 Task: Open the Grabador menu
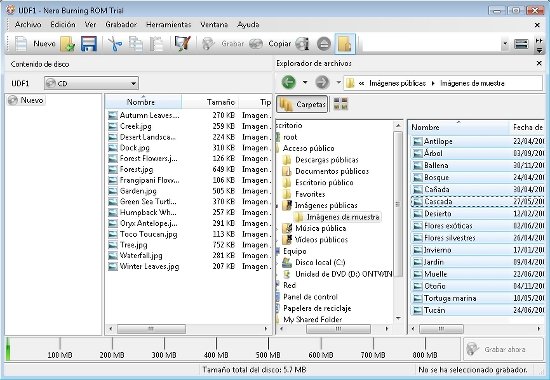point(121,25)
